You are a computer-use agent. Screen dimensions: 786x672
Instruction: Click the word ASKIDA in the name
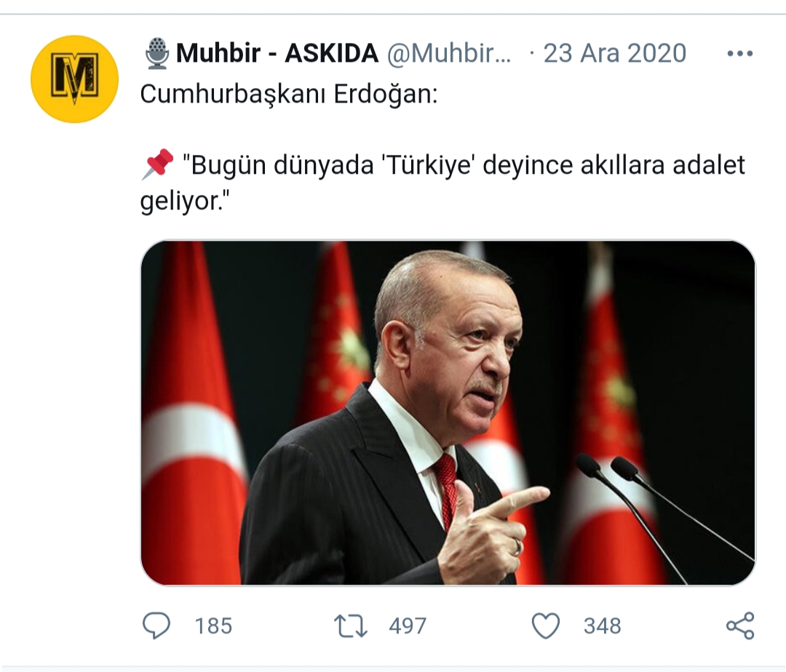coord(331,53)
